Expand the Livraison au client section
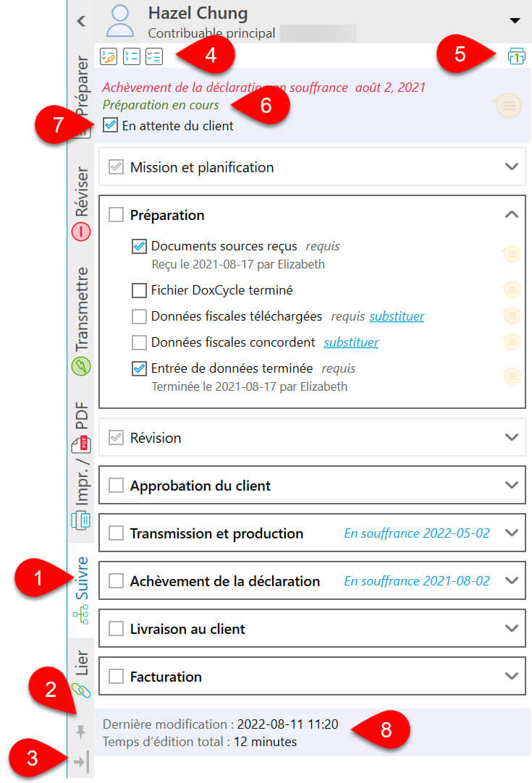The image size is (532, 783). pos(512,628)
